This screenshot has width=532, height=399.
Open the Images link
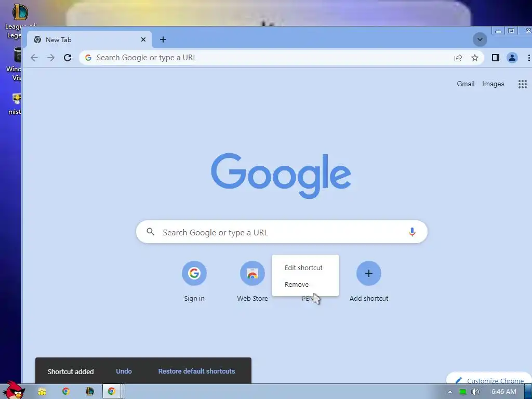(x=493, y=84)
